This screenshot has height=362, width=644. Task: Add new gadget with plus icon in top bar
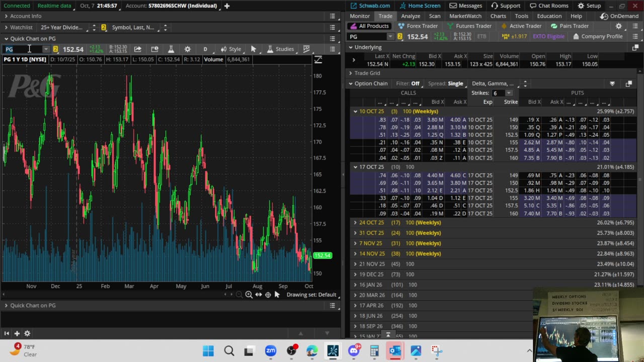[x=227, y=6]
